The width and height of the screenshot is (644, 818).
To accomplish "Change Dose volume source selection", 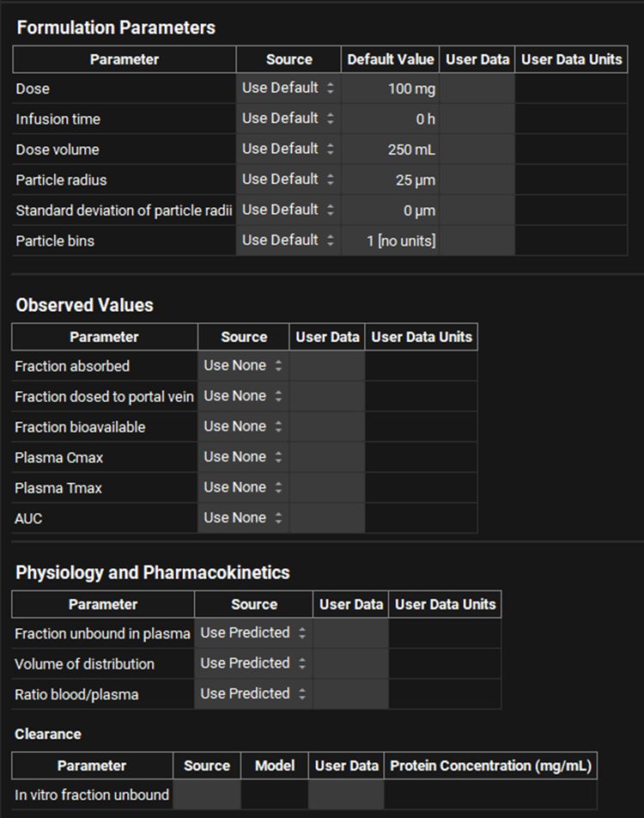I will click(289, 150).
